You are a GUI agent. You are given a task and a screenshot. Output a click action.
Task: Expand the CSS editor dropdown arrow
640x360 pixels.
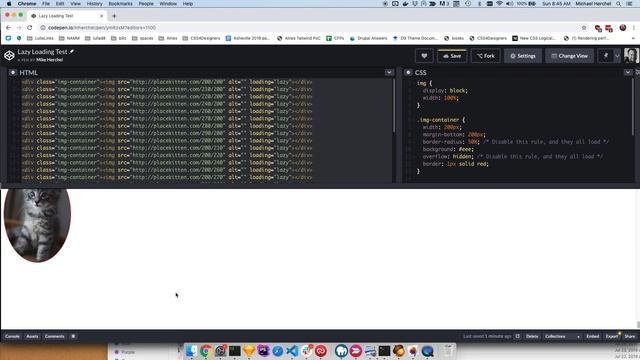(628, 72)
